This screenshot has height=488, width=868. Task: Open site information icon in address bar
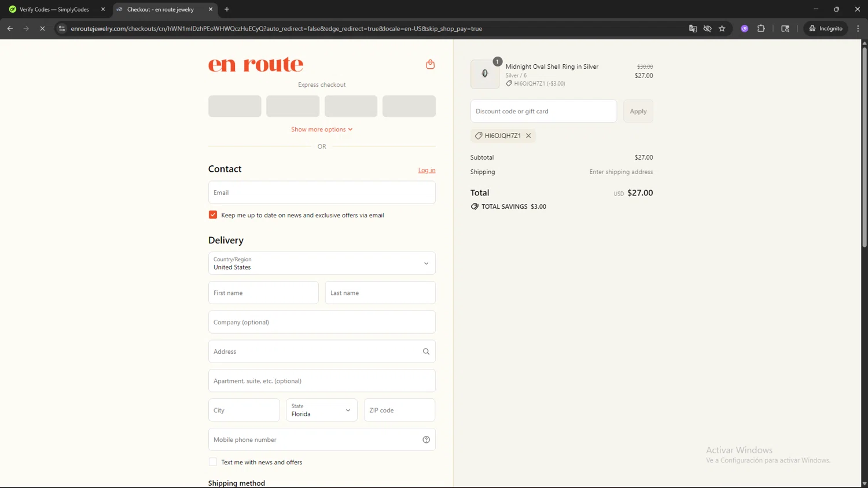pyautogui.click(x=62, y=28)
